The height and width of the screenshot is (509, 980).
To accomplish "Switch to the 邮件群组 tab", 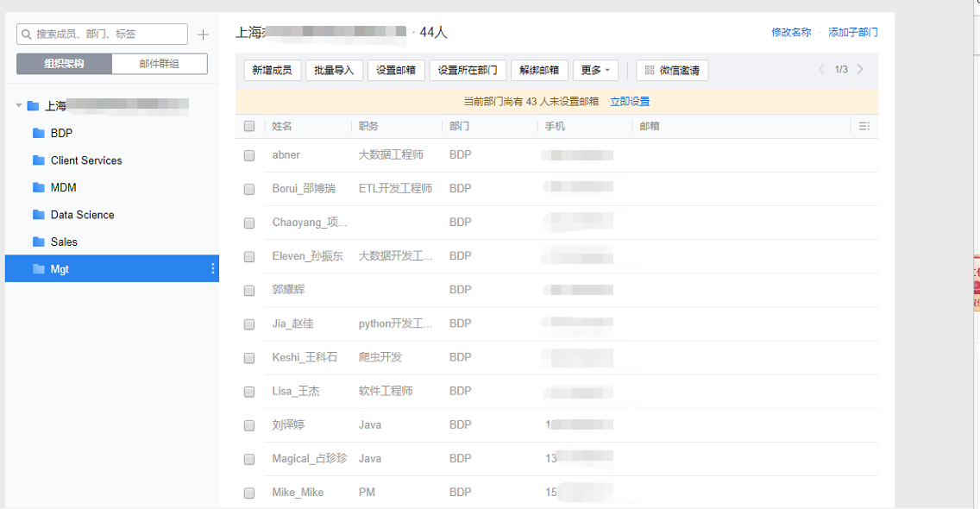I will 160,63.
